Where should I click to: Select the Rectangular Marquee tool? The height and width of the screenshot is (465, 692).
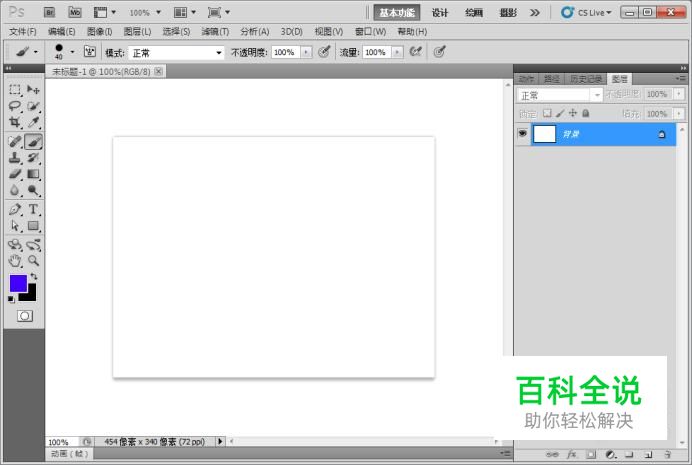[x=15, y=90]
